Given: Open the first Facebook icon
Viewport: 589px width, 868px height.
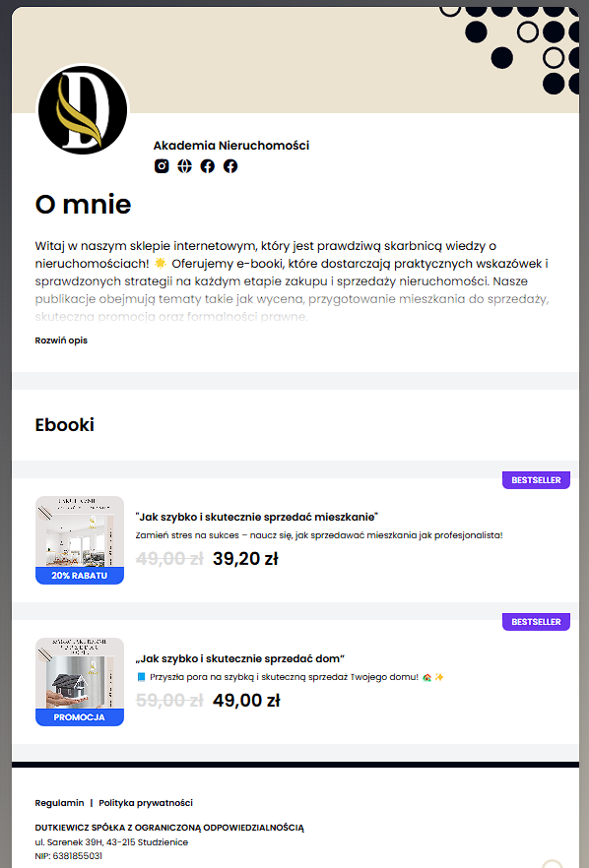Looking at the screenshot, I should click(207, 166).
